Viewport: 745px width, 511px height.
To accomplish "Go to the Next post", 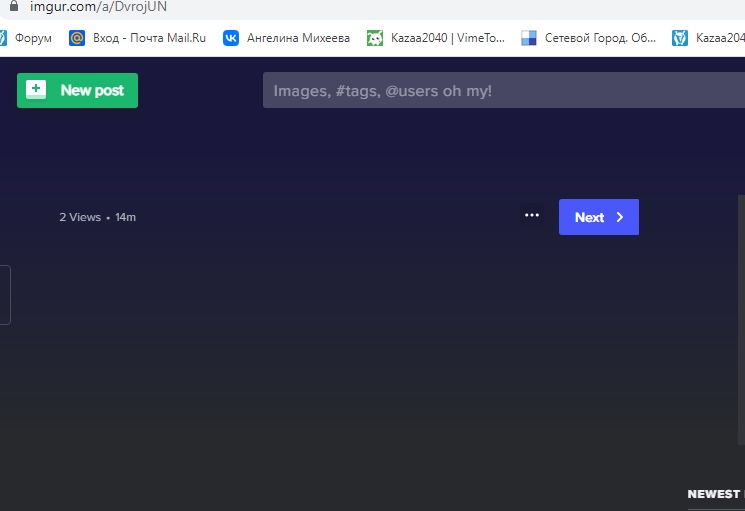I will [598, 217].
